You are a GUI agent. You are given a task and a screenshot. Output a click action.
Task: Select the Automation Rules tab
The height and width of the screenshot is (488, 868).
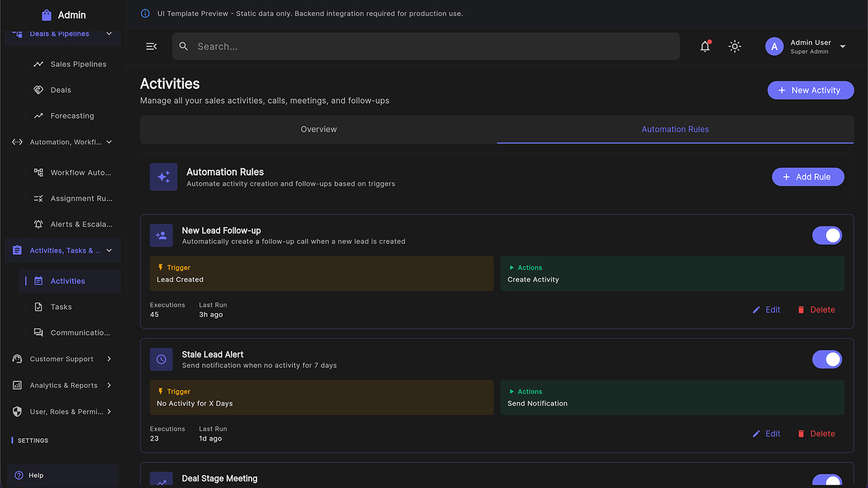[x=675, y=129]
